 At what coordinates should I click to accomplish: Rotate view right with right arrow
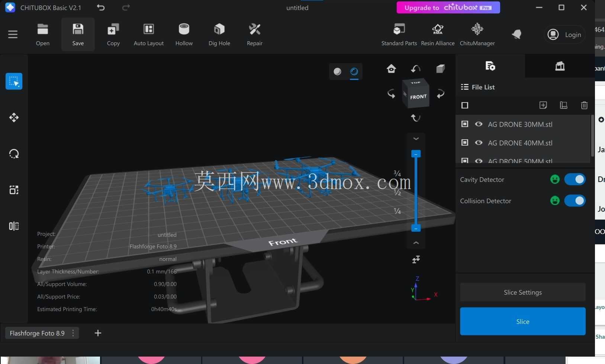[441, 94]
